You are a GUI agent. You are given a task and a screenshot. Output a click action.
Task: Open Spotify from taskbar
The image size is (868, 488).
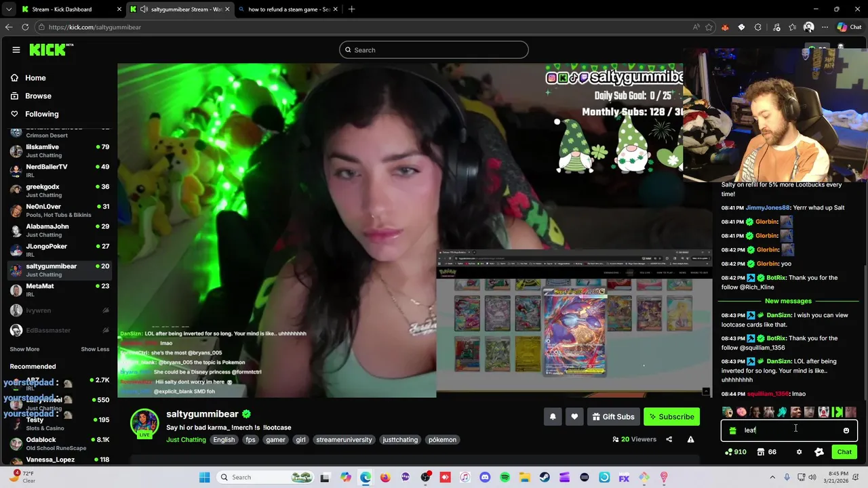[x=505, y=477]
